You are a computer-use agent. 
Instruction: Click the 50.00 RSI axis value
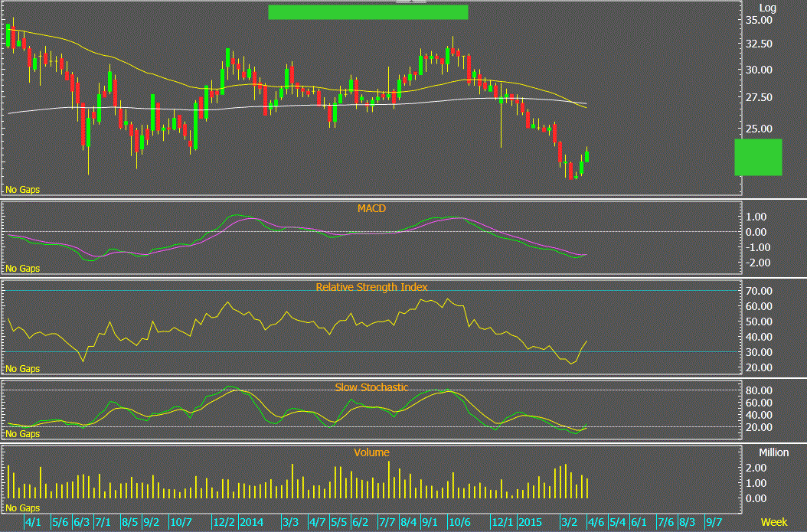click(x=759, y=321)
